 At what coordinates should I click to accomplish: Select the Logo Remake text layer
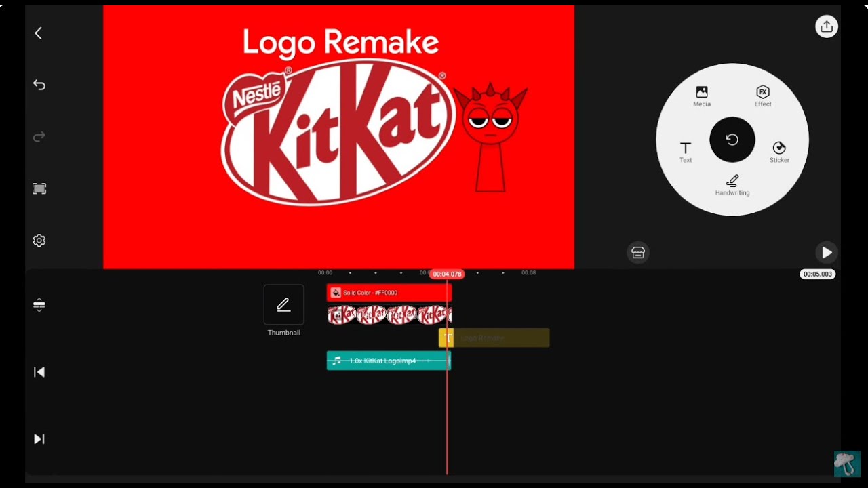click(494, 338)
